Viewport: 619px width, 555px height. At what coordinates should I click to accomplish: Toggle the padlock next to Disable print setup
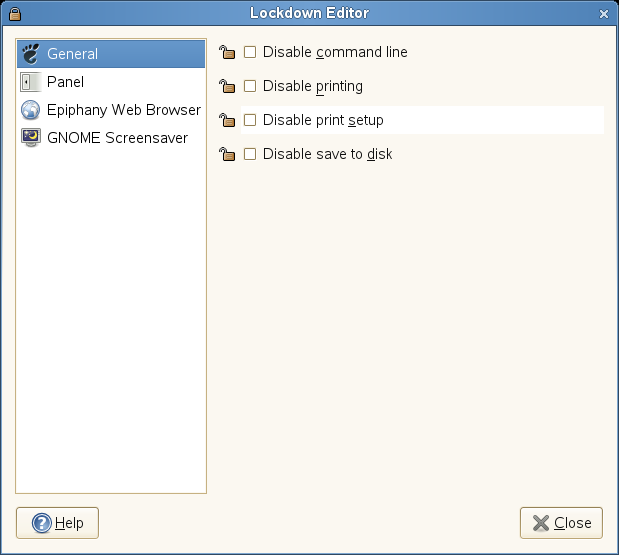[227, 120]
